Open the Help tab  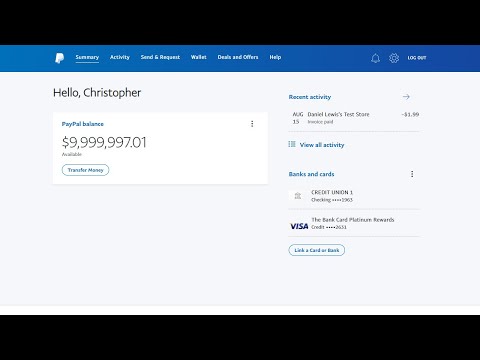point(275,57)
